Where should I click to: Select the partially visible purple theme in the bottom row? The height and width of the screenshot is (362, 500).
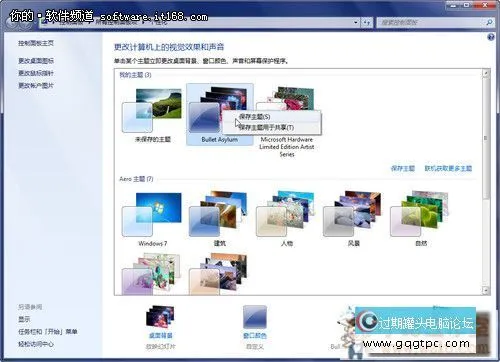pos(152,275)
